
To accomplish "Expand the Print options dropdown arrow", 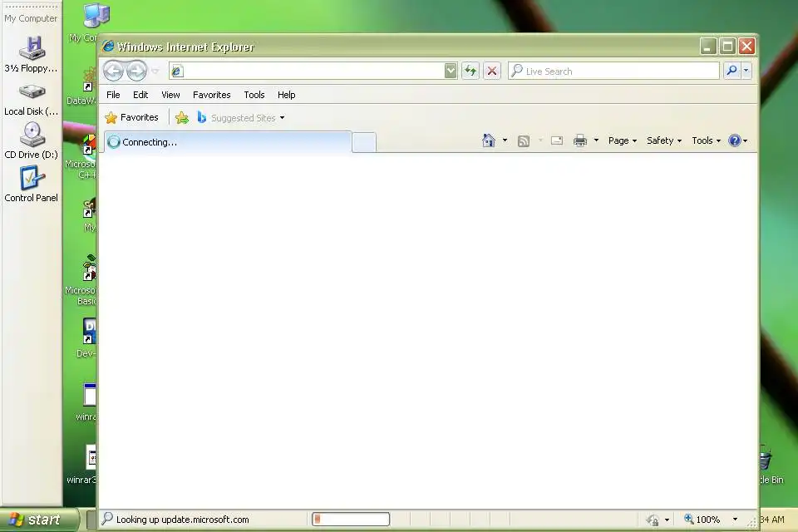I will tap(597, 140).
